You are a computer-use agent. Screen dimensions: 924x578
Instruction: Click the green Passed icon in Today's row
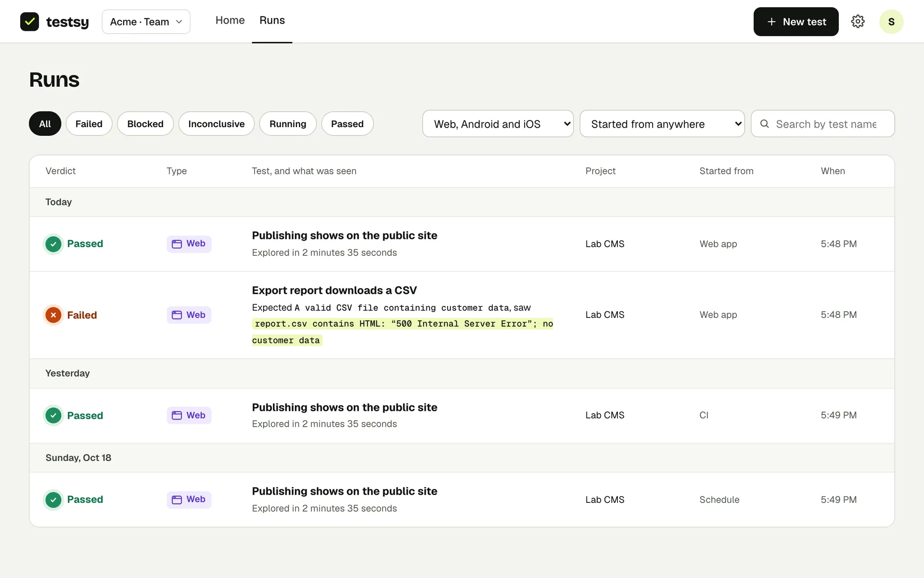point(53,244)
